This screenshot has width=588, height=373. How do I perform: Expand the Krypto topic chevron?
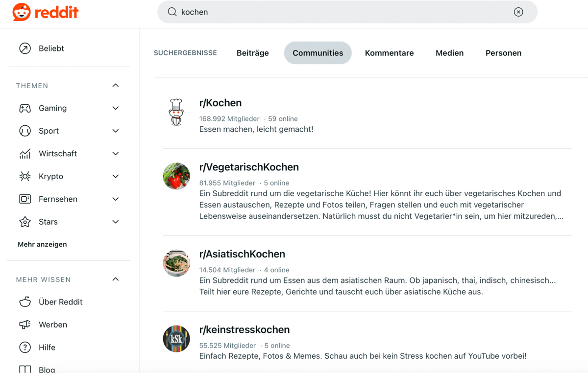point(116,176)
